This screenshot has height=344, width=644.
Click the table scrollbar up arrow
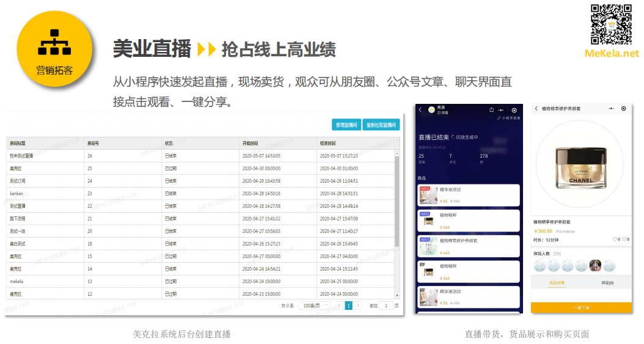(x=397, y=153)
